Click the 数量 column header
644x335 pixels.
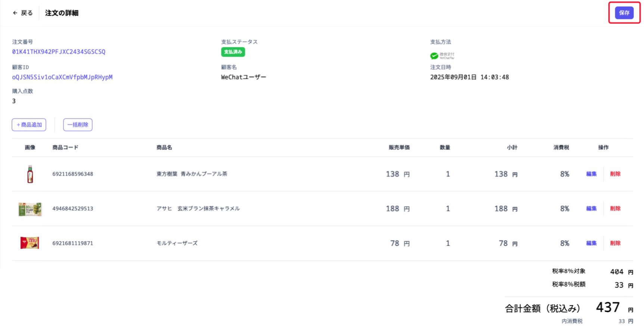[x=445, y=147]
